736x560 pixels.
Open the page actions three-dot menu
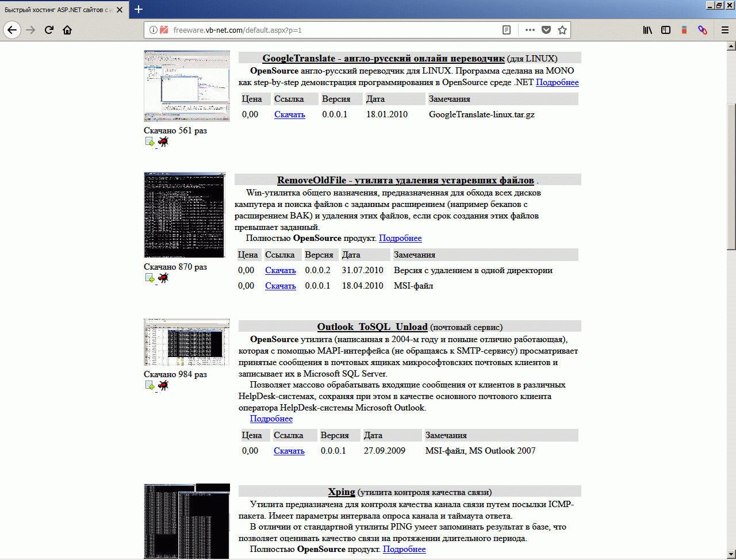click(x=530, y=30)
